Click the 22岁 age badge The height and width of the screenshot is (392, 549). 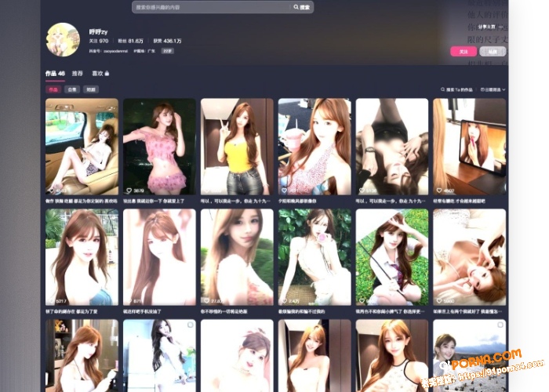(x=167, y=51)
